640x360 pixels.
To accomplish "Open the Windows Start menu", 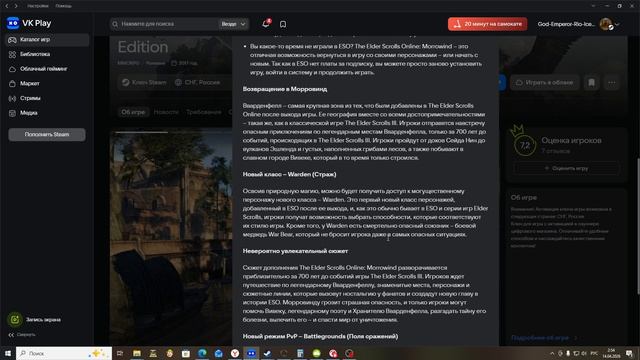I will click(7, 353).
